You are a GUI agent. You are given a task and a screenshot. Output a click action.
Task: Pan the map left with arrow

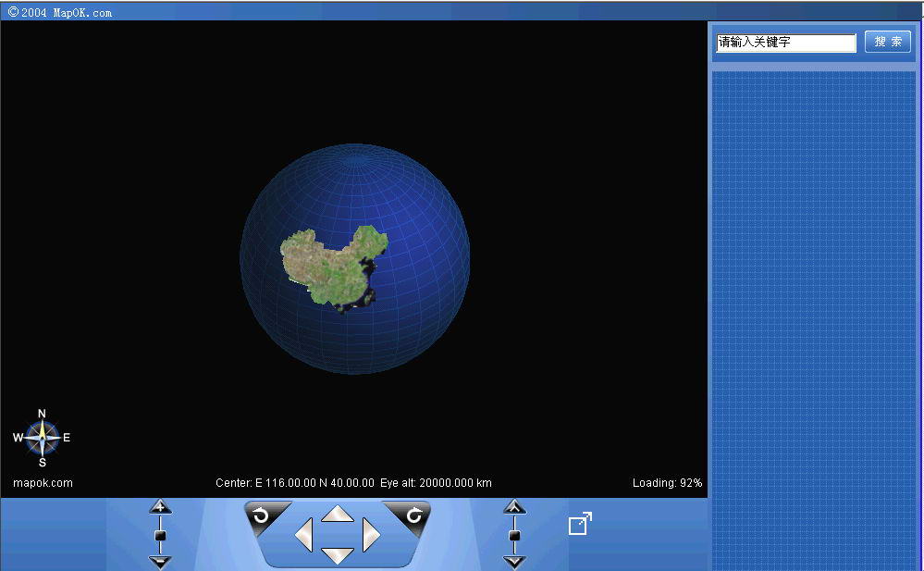coord(304,535)
